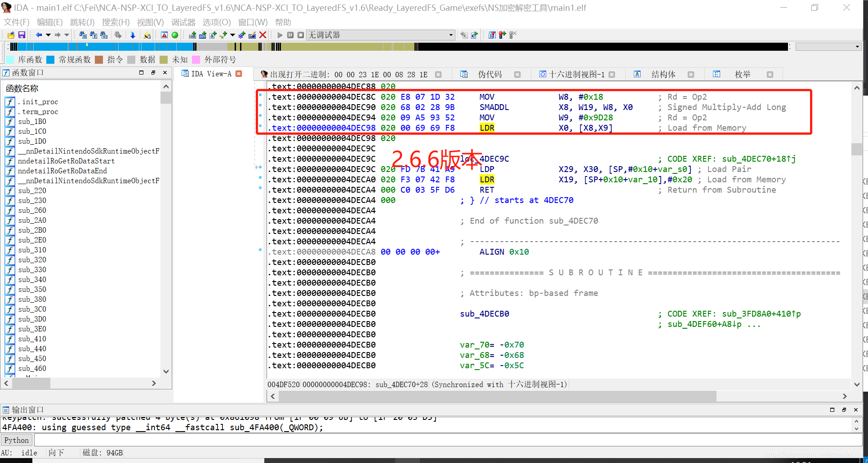Click the function list scroll-down arrow

point(166,371)
